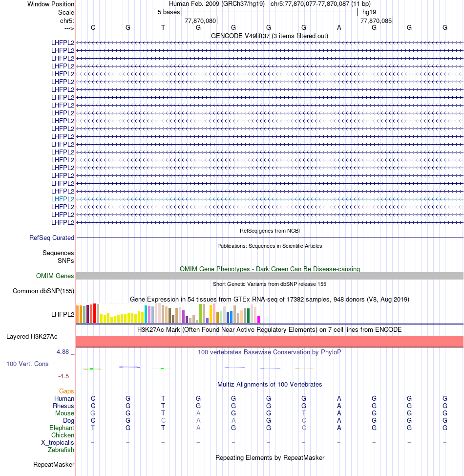
Task: Click base T in Rhesus alignment row
Action: [163, 406]
